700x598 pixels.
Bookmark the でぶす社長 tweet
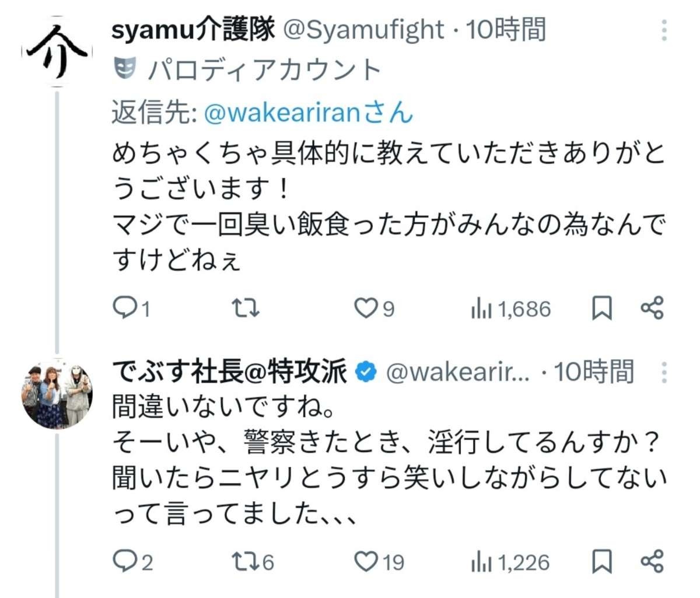[601, 561]
